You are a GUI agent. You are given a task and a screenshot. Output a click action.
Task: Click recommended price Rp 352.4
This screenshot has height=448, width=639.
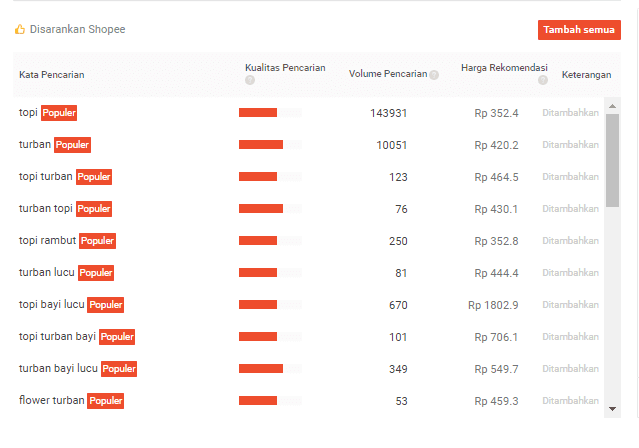point(496,113)
